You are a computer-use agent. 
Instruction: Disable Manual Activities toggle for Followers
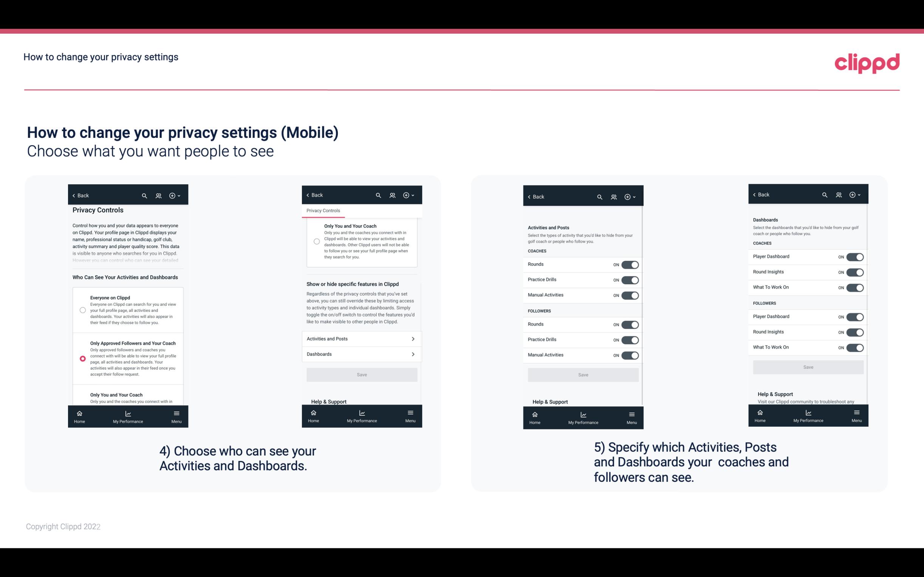tap(630, 354)
